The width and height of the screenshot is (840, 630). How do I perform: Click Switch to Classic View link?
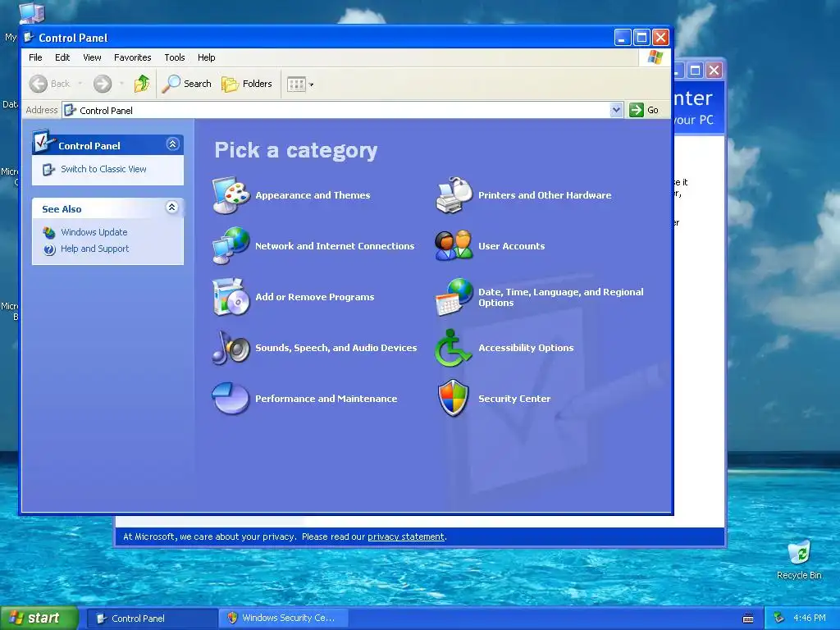(x=103, y=169)
